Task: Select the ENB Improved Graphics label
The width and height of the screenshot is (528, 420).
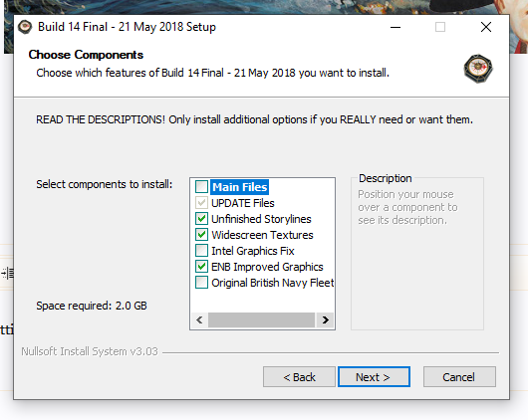Action: tap(267, 267)
